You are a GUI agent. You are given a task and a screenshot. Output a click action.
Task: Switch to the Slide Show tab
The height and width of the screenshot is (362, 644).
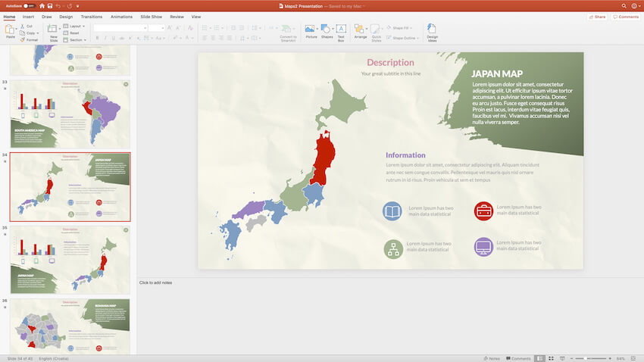coord(152,16)
